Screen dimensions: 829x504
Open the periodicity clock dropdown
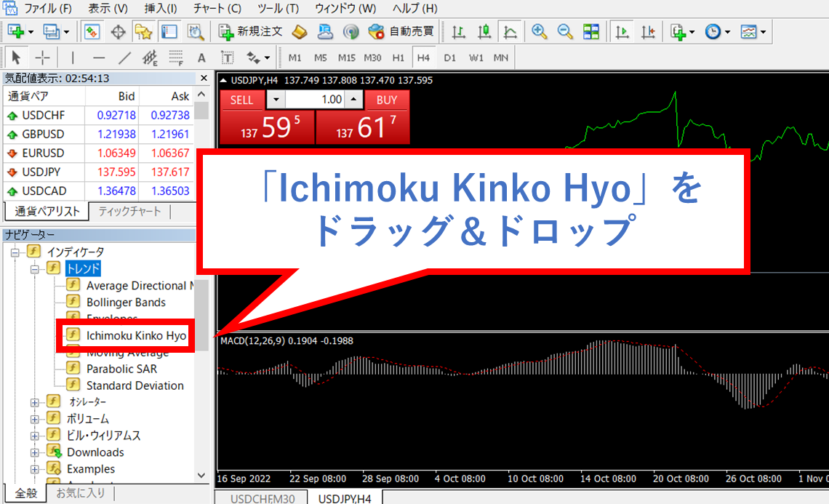718,32
